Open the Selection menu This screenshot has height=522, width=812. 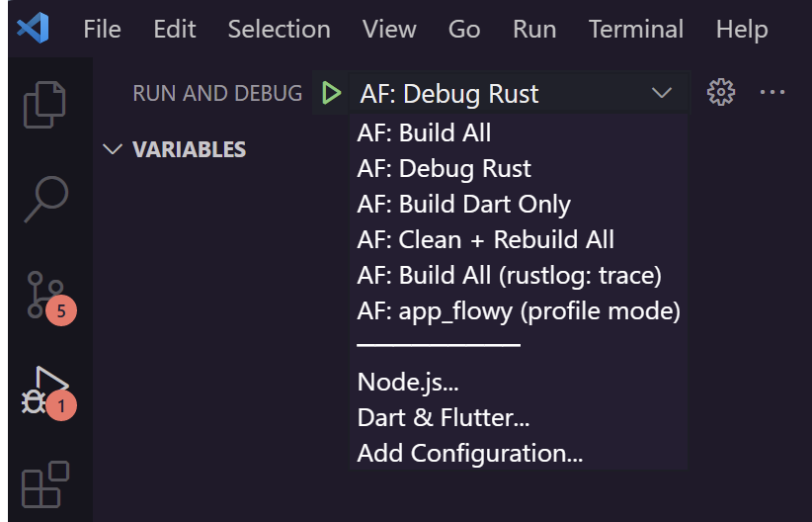click(280, 29)
